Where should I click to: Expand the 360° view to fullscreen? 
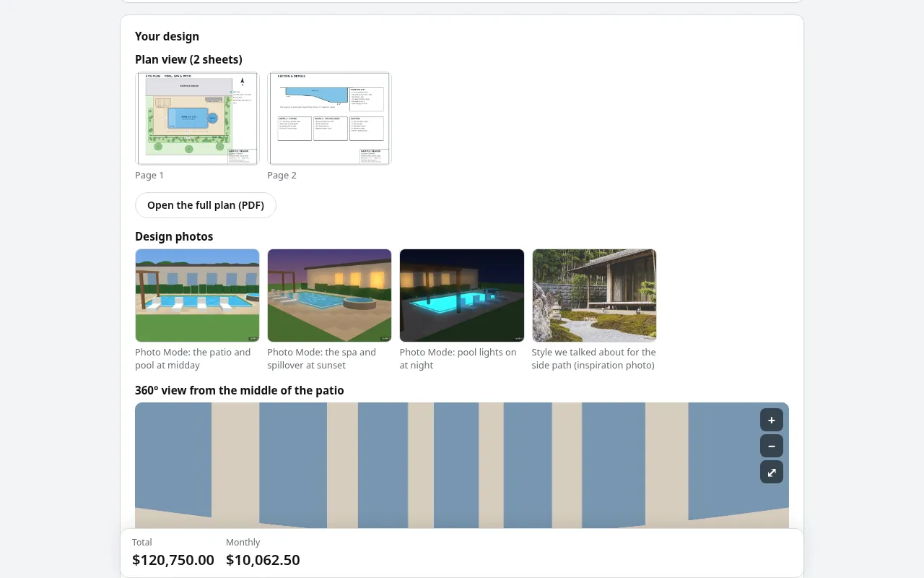772,472
